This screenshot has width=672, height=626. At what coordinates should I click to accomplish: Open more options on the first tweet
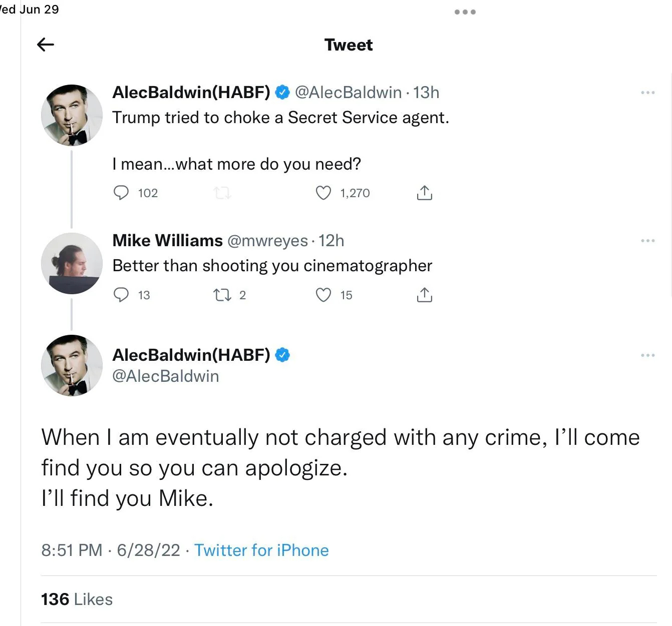[x=647, y=93]
